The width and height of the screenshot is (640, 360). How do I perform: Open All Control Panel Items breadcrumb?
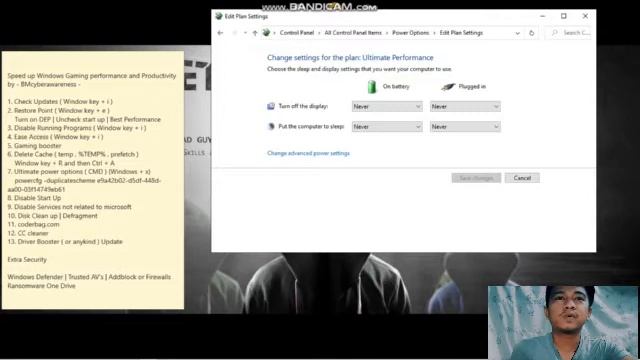353,33
